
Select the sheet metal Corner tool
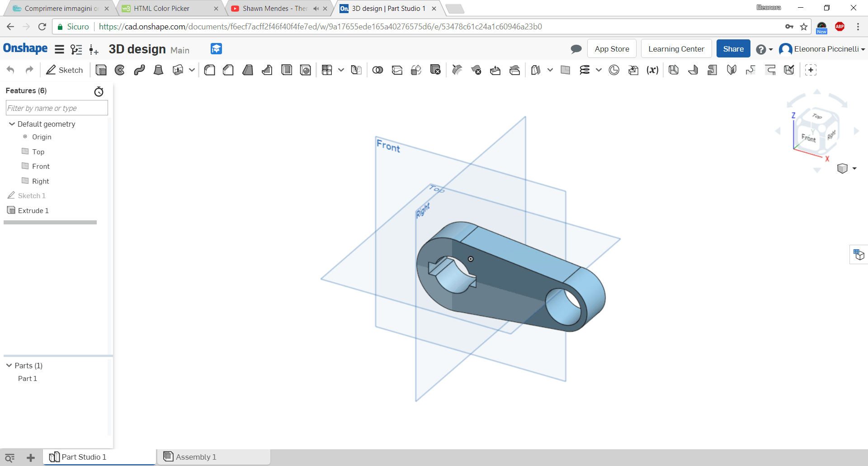tap(750, 70)
